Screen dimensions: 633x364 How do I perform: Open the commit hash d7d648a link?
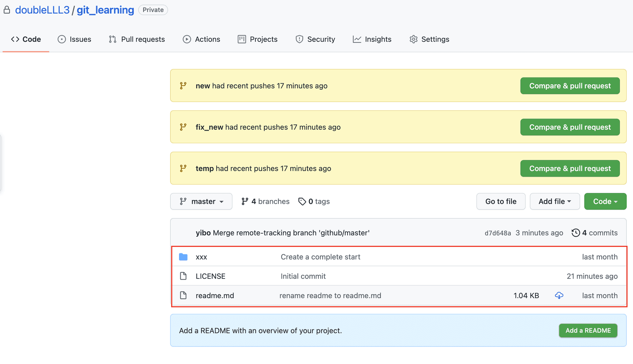tap(497, 233)
